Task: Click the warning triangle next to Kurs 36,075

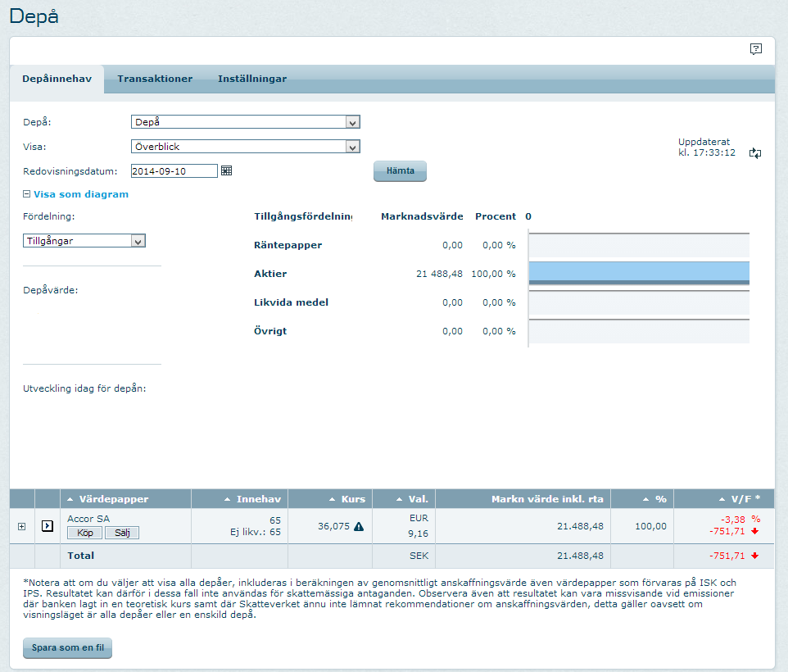Action: coord(358,526)
